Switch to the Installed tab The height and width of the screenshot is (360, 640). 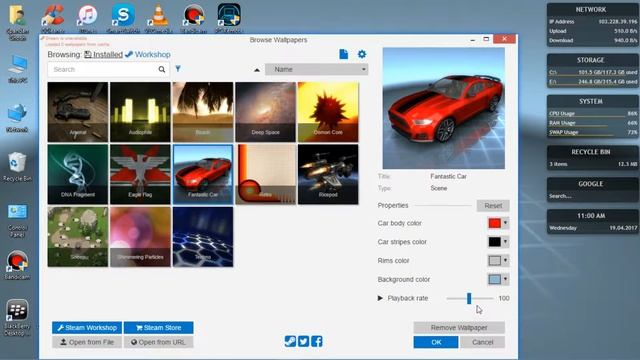click(x=104, y=54)
